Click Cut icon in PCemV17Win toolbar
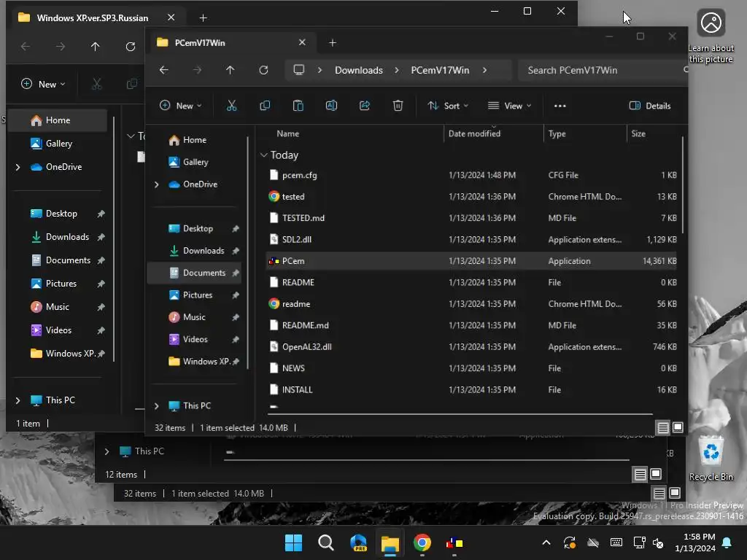747x560 pixels. 231,106
